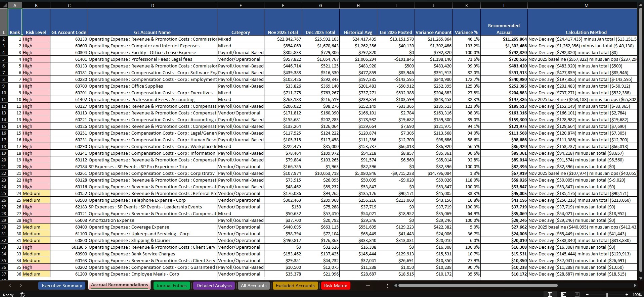Image resolution: width=644 pixels, height=297 pixels.
Task: Switch to Page Layout view icon
Action: (563, 294)
